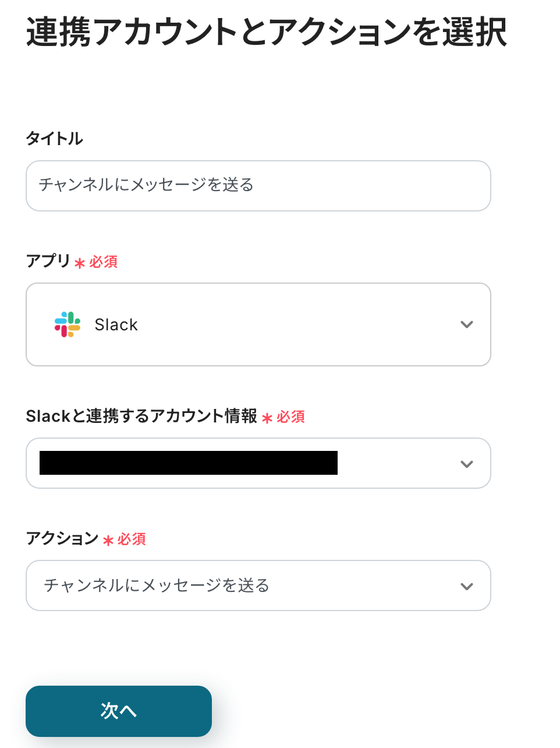Click the 必須 mark next to アカウント情報
The image size is (560, 748).
[291, 417]
